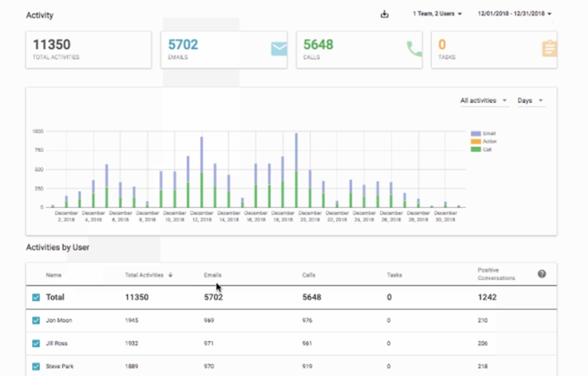Deselect the Jill Ross checkbox
588x381 pixels.
pos(36,344)
